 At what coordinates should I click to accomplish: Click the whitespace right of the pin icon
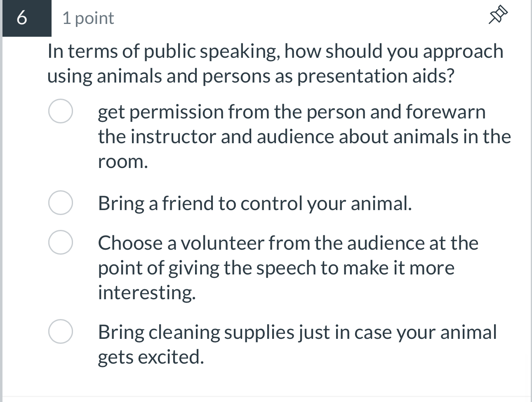(x=520, y=16)
